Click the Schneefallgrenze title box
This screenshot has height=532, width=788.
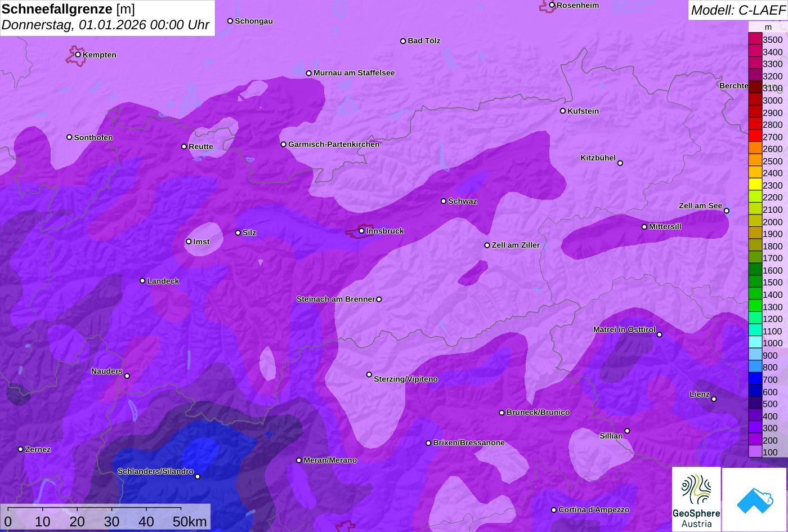pos(107,17)
